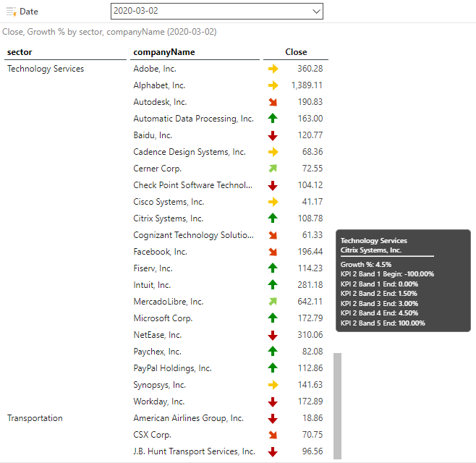Select the Transportation sector row

coord(35,418)
